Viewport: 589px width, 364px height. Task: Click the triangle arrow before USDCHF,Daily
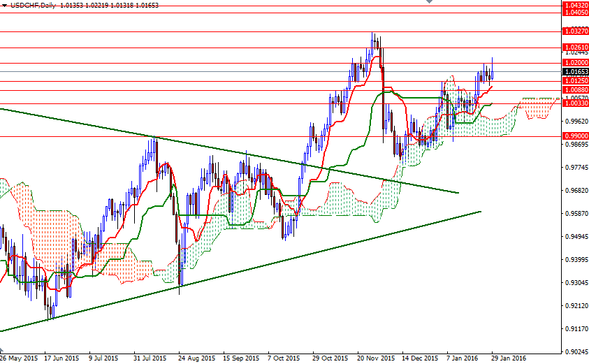point(4,6)
